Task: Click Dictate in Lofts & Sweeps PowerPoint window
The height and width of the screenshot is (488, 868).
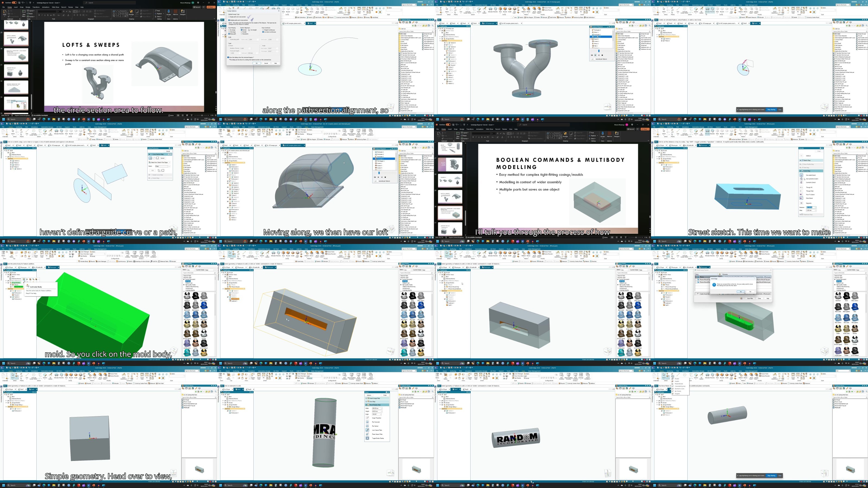Action: (169, 13)
